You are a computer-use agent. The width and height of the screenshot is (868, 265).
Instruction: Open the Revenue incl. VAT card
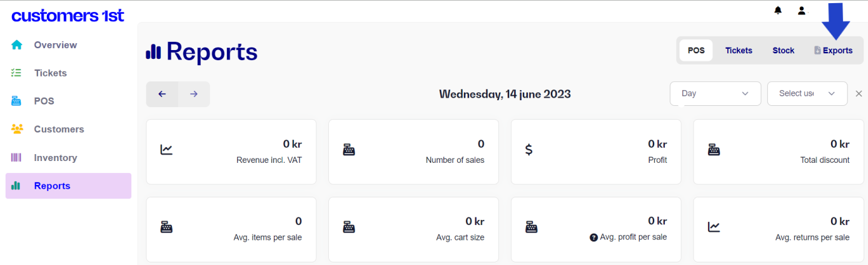coord(231,152)
